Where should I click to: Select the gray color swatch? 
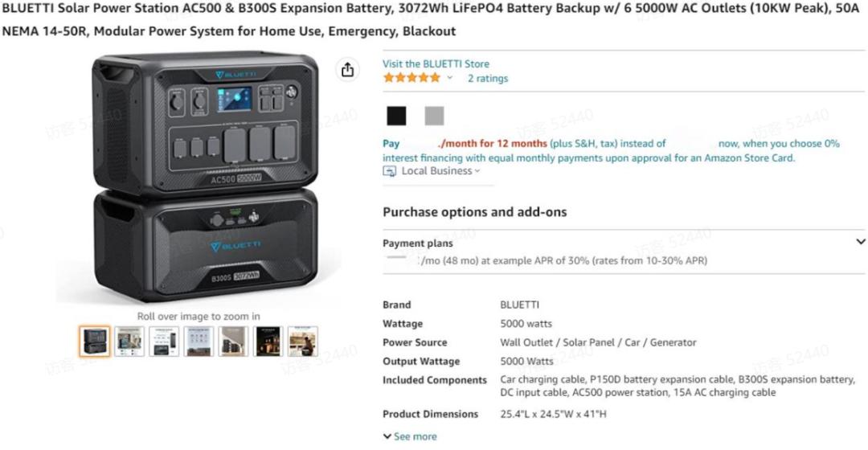pyautogui.click(x=434, y=116)
